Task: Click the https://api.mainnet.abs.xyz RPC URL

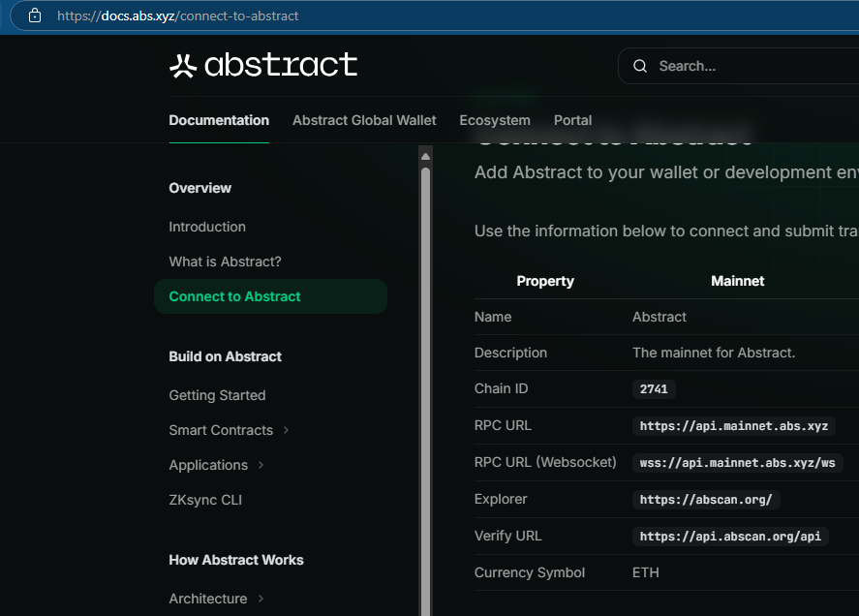Action: [x=734, y=426]
